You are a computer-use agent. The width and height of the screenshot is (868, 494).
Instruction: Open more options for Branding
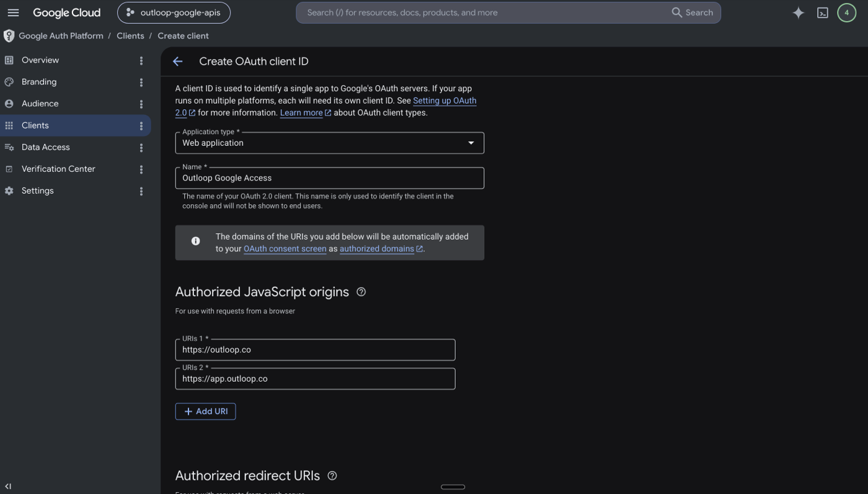pyautogui.click(x=141, y=83)
